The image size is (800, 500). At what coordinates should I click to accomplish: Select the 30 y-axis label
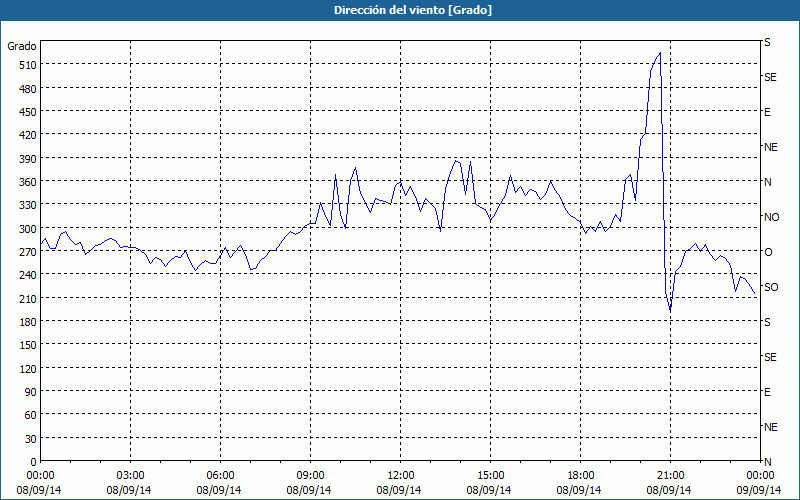[31, 438]
